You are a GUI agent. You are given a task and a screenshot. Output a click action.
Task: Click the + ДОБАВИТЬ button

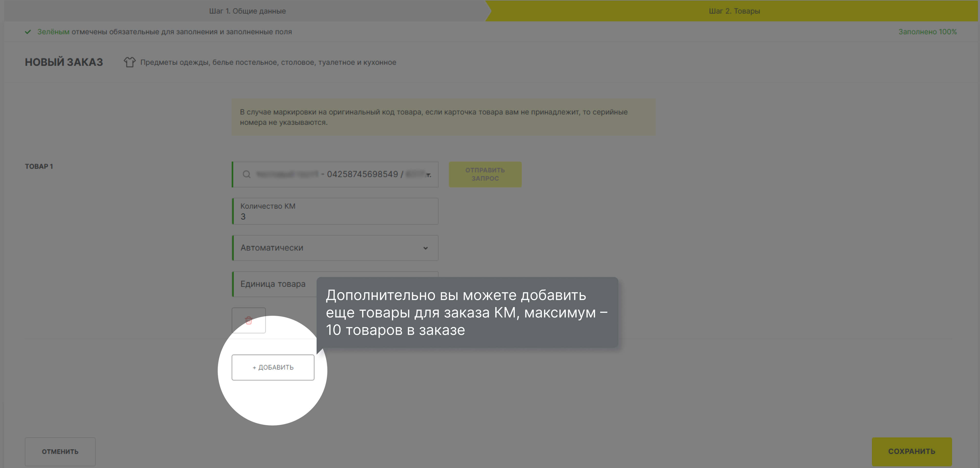tap(273, 367)
